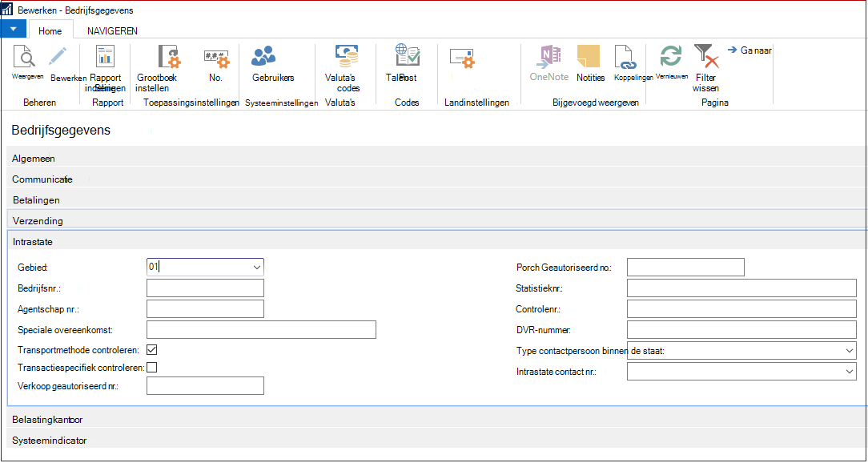Image resolution: width=868 pixels, height=463 pixels.
Task: Open Grootboek instellen setup icon
Action: point(168,56)
